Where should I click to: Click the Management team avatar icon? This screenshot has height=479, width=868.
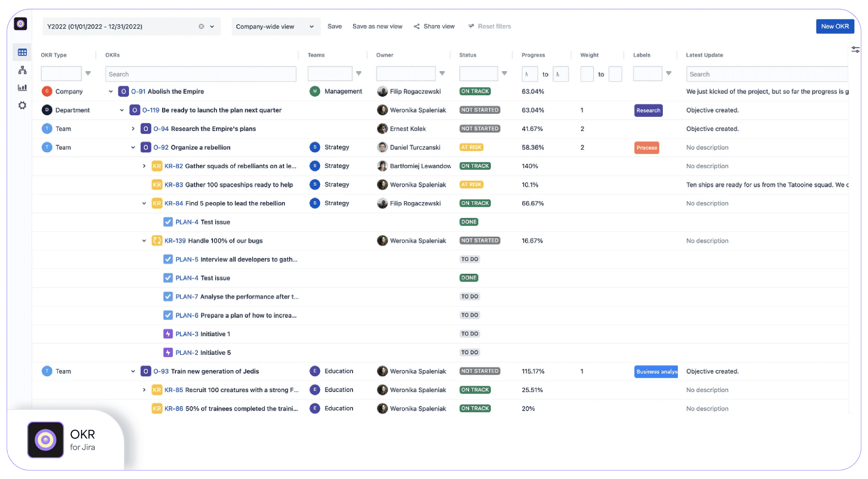click(x=315, y=91)
